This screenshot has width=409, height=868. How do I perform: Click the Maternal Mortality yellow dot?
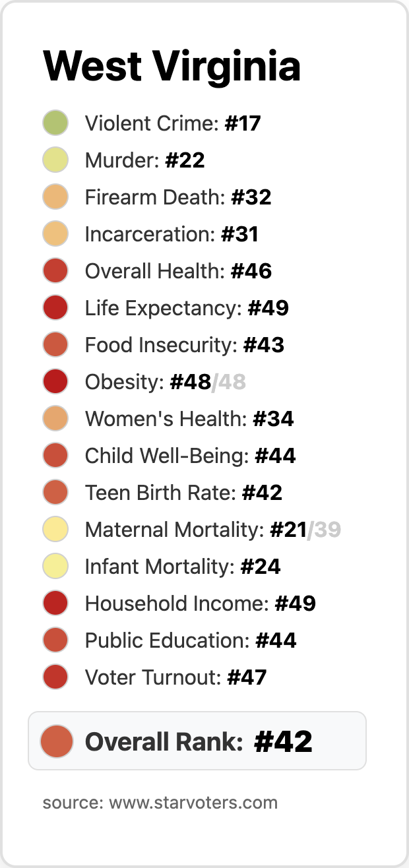55,530
